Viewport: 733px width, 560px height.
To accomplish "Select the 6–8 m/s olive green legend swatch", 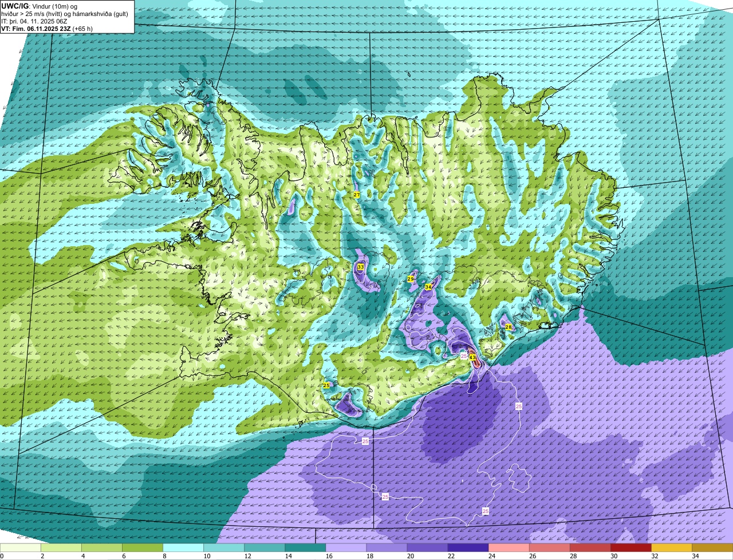I will (143, 548).
